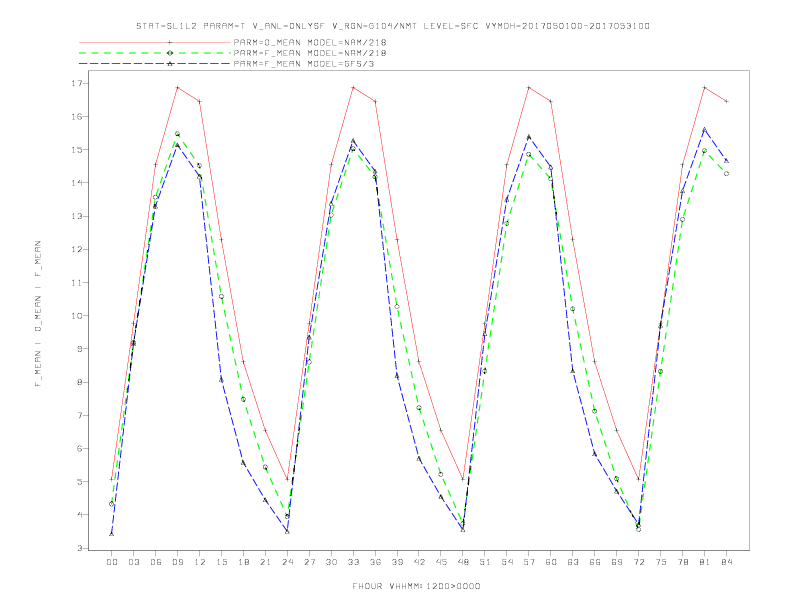Viewport: 792px width, 612px height.
Task: Click the vertical y-axis title F_MEAN O_MEAN
Action: (37, 314)
